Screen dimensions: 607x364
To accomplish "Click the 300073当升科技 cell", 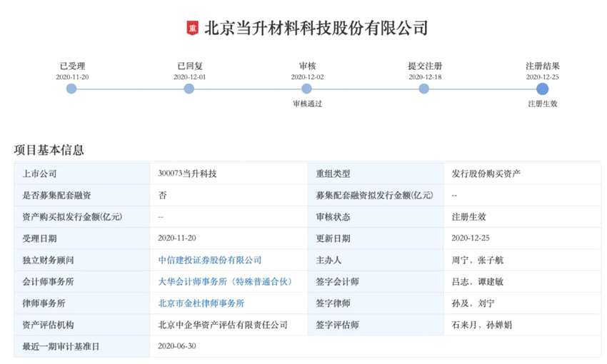I will (187, 173).
